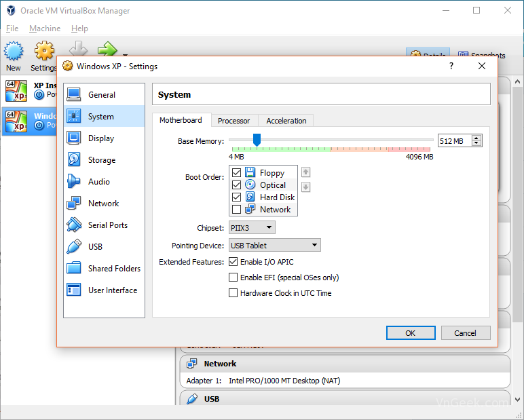Enable EFI (special OSes only) checkbox

pyautogui.click(x=233, y=278)
